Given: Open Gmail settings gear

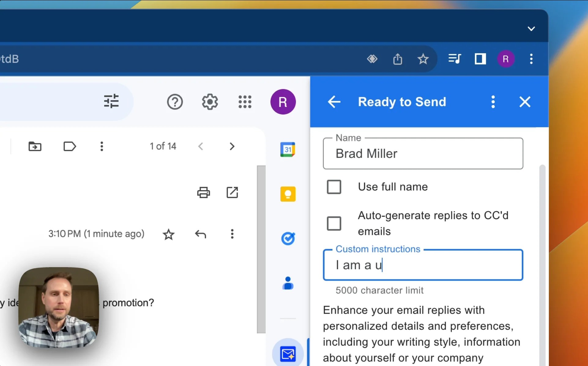Looking at the screenshot, I should click(x=210, y=102).
